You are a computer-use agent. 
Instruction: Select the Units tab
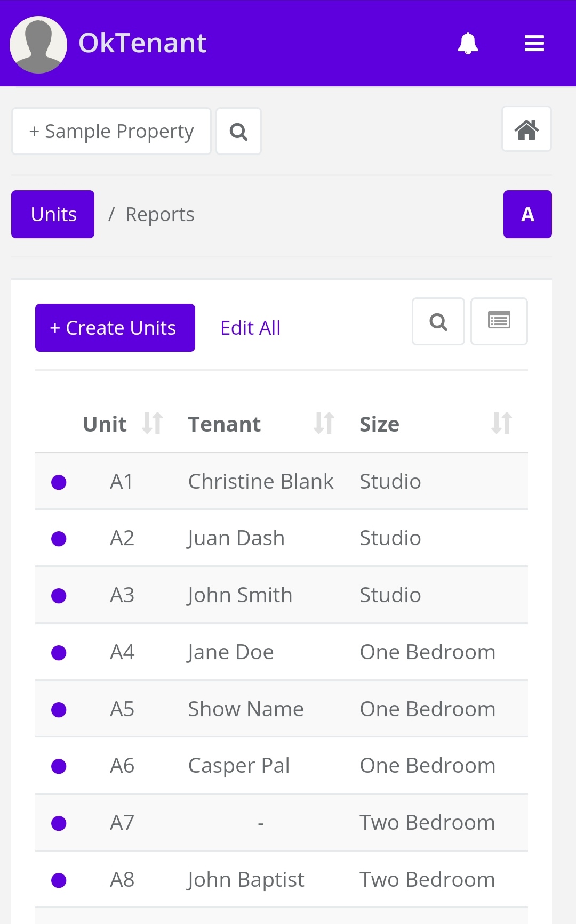tap(53, 214)
